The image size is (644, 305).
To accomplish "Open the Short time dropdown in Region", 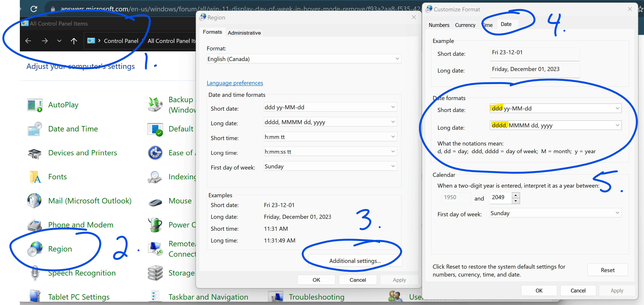I will (x=393, y=137).
